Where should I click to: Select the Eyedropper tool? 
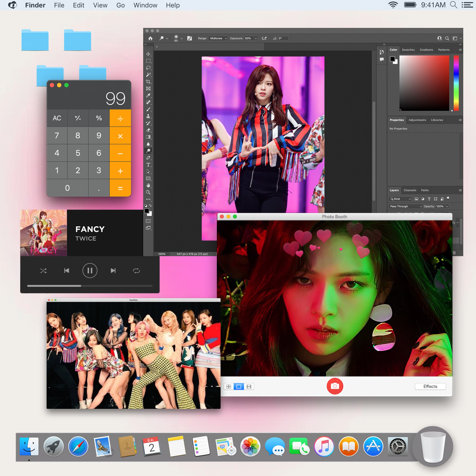148,96
